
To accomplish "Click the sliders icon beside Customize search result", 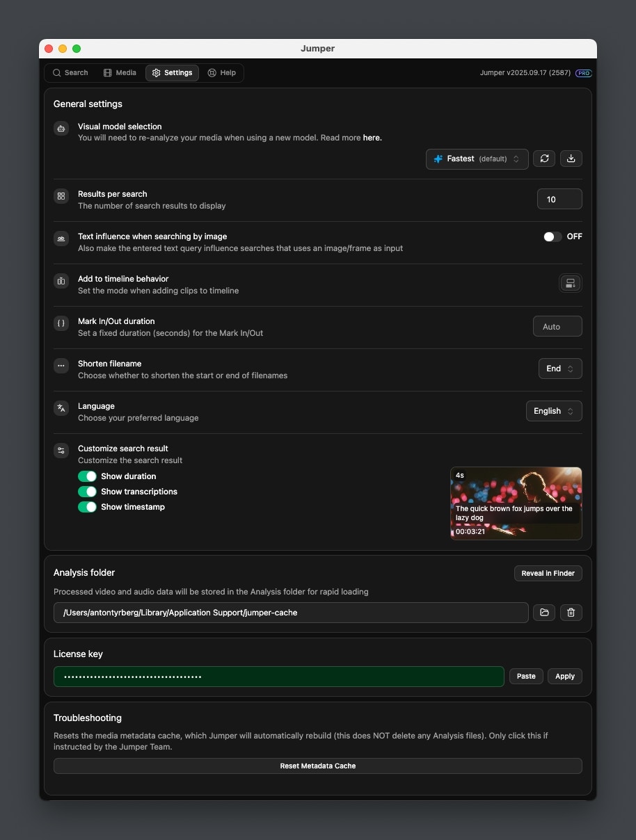I will pos(61,451).
